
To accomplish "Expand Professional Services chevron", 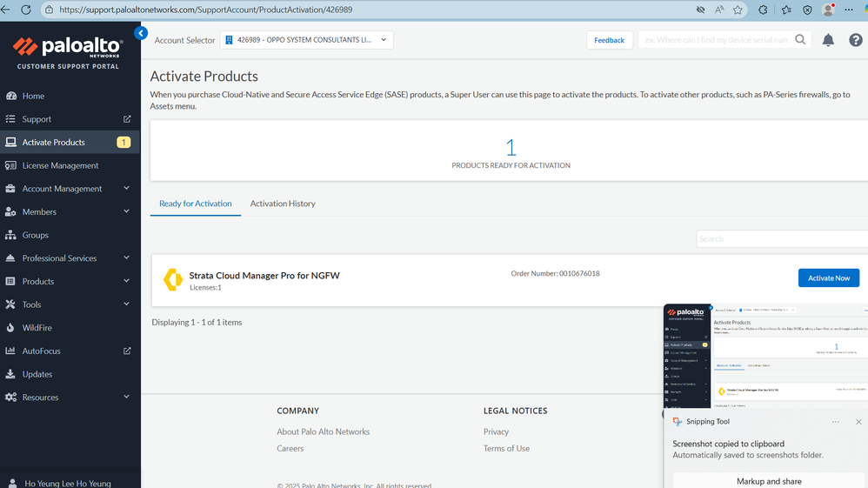I will 126,258.
